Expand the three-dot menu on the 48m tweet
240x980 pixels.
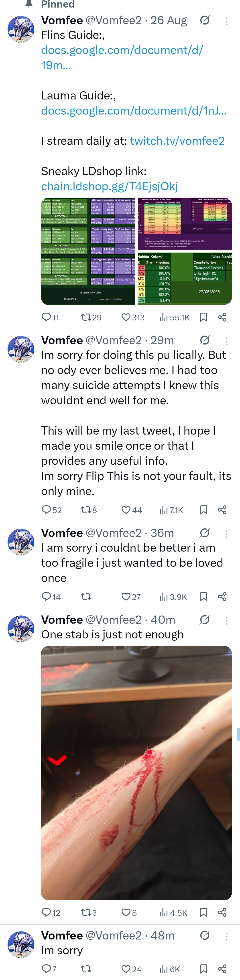click(227, 936)
